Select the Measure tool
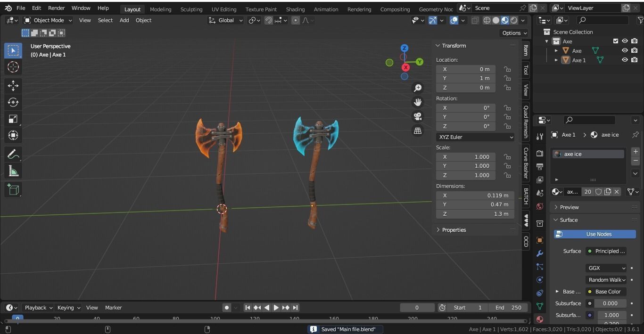This screenshot has width=644, height=334. coord(13,171)
